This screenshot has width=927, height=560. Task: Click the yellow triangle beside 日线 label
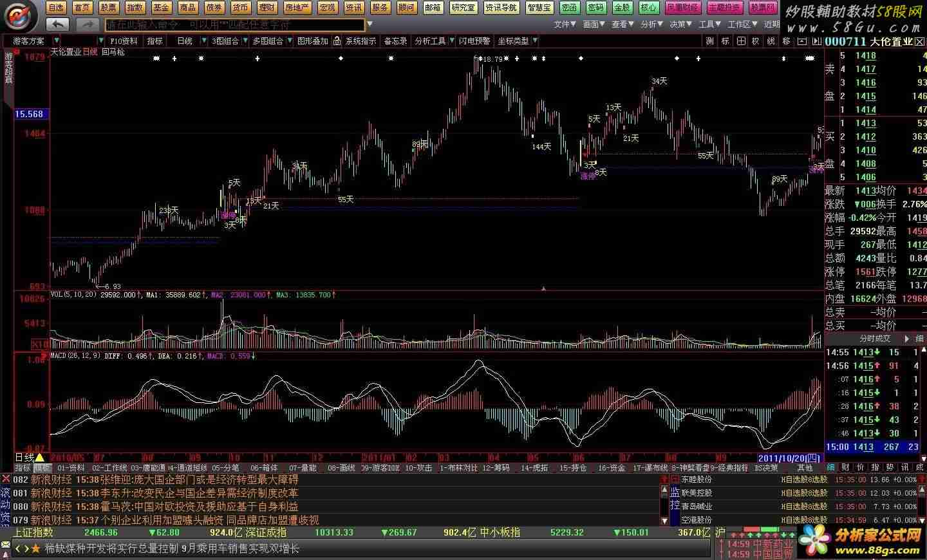tap(39, 458)
